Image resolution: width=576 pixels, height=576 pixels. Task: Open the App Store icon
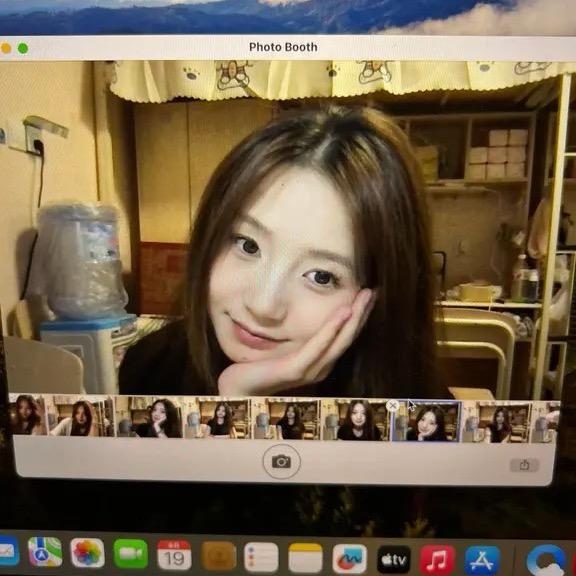[482, 560]
